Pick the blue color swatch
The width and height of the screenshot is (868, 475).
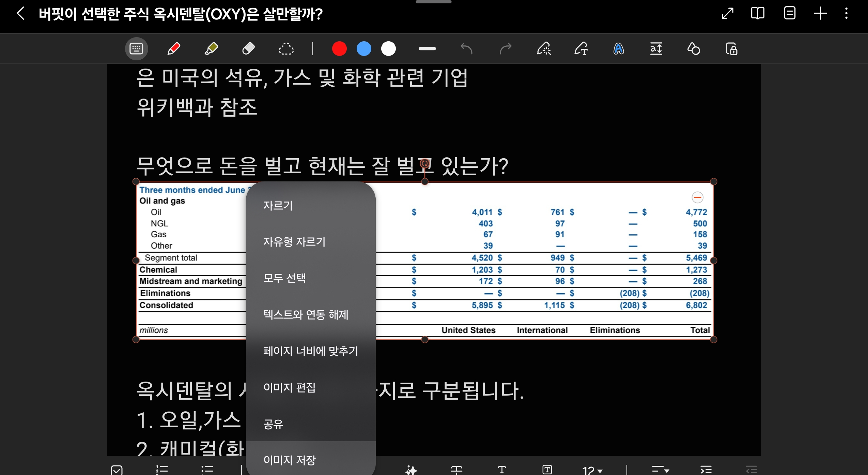point(364,49)
